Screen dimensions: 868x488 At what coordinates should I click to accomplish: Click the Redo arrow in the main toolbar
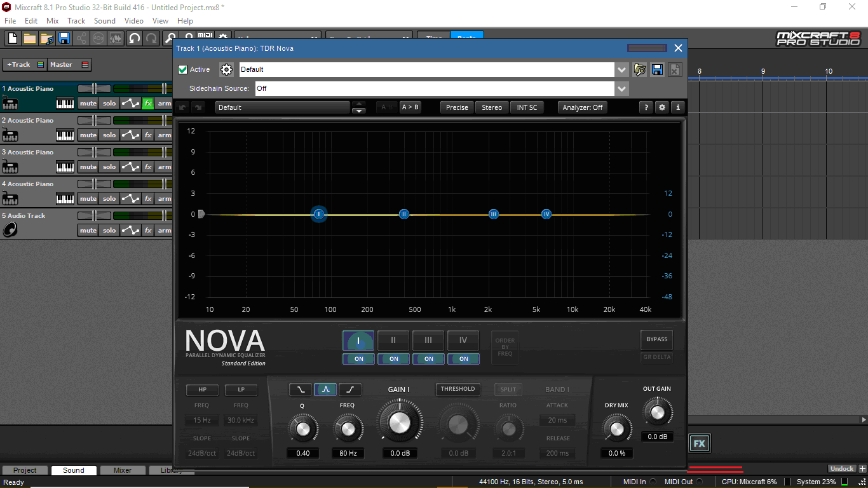pyautogui.click(x=151, y=38)
